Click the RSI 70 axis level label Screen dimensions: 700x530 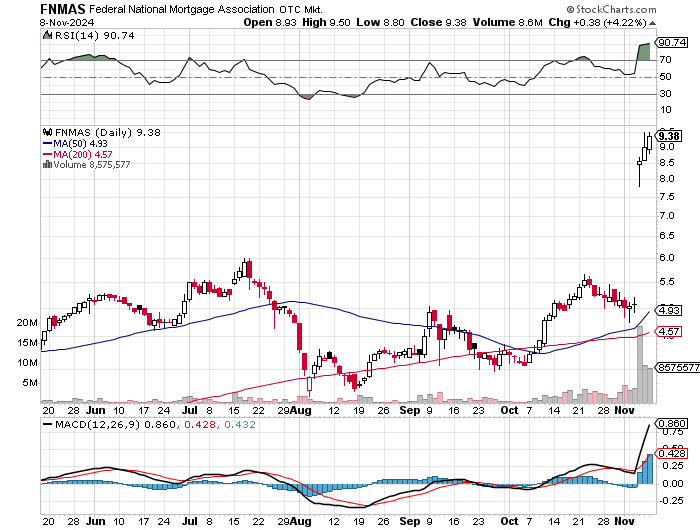click(x=665, y=59)
